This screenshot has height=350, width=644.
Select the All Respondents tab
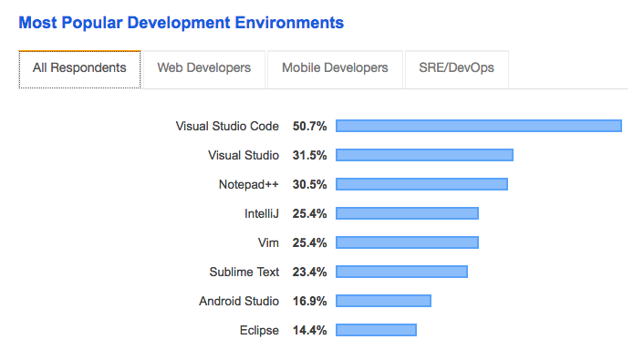pyautogui.click(x=79, y=69)
